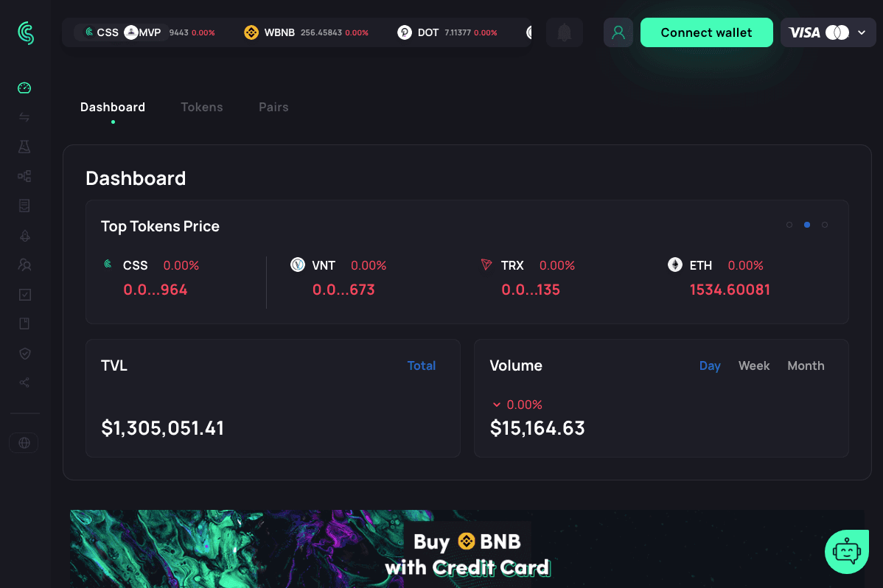
Task: Open notifications bell icon
Action: click(x=564, y=32)
